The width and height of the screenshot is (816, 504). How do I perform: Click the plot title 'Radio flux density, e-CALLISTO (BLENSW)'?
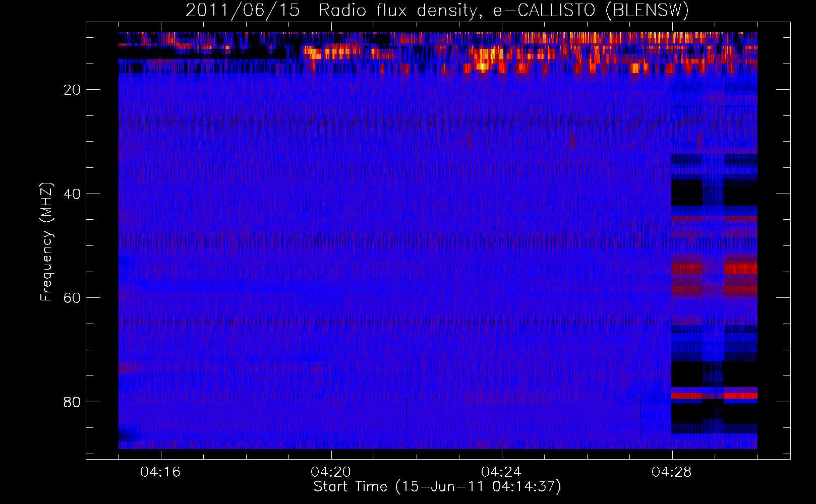(x=503, y=11)
